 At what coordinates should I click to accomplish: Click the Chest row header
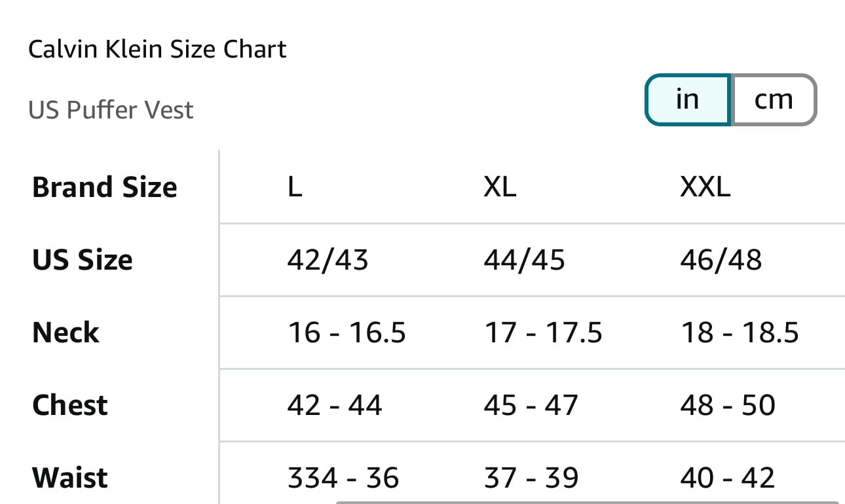[69, 405]
